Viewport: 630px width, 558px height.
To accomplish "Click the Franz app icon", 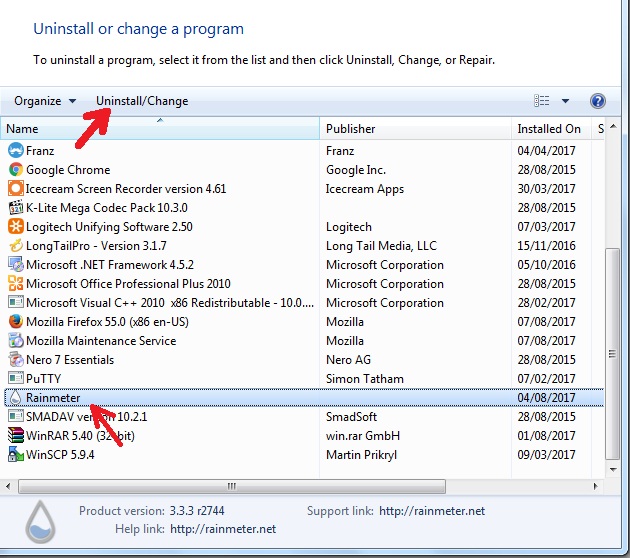I will (x=16, y=151).
